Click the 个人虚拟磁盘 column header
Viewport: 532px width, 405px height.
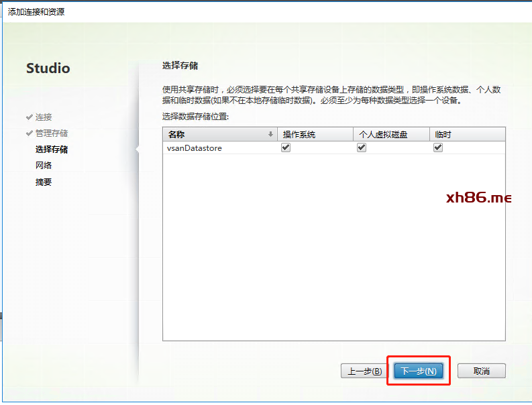click(384, 134)
